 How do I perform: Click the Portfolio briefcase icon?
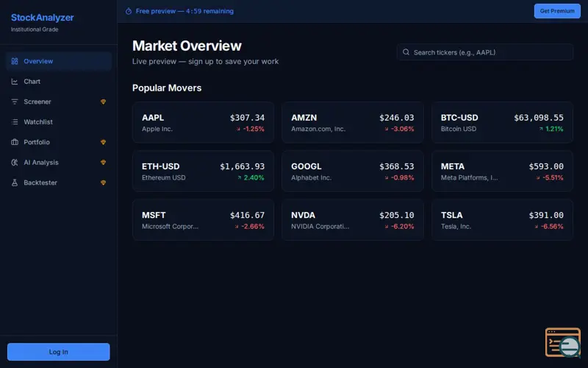pyautogui.click(x=15, y=142)
